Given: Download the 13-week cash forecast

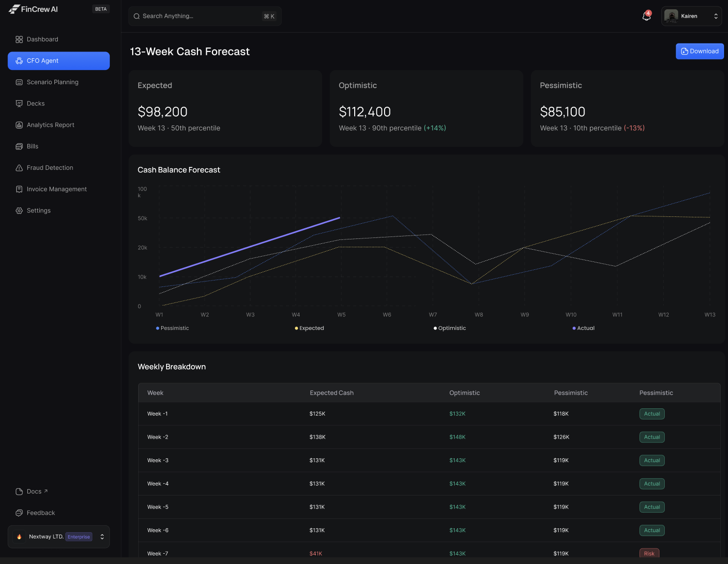Looking at the screenshot, I should click(x=700, y=51).
